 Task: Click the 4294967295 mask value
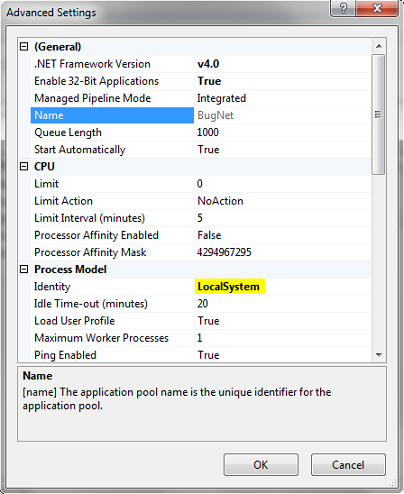tap(224, 252)
